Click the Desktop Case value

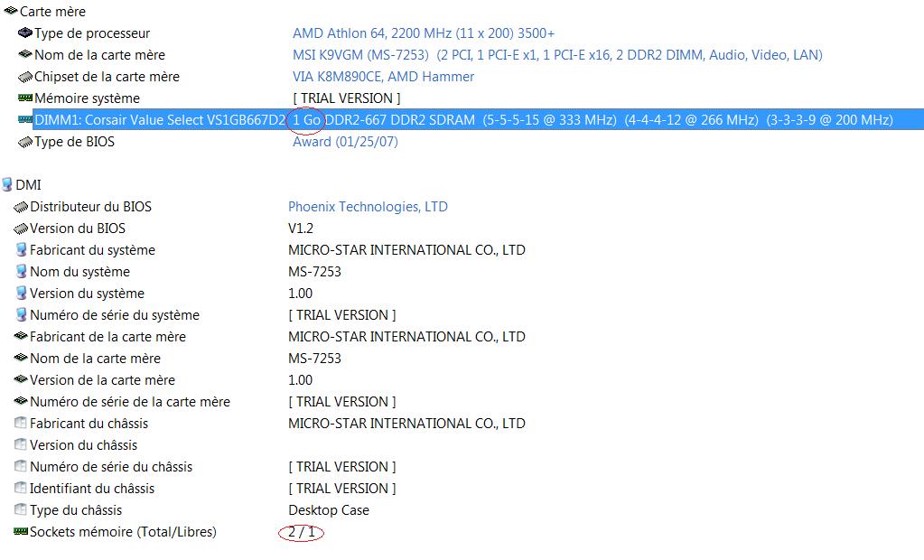[x=329, y=510]
